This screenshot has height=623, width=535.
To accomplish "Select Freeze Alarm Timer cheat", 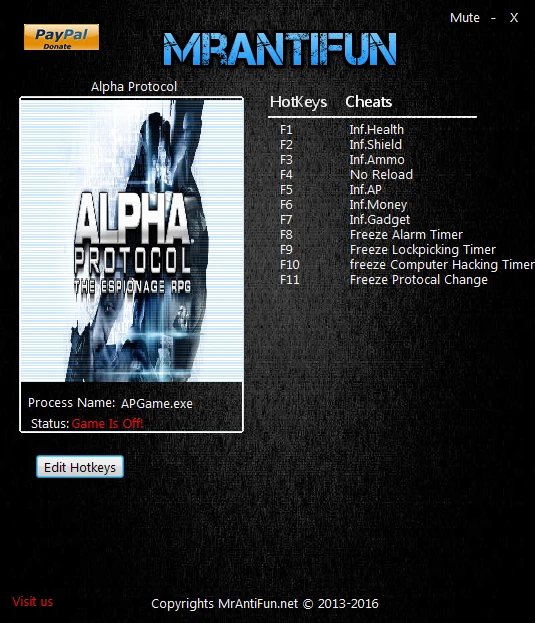I will tap(406, 235).
